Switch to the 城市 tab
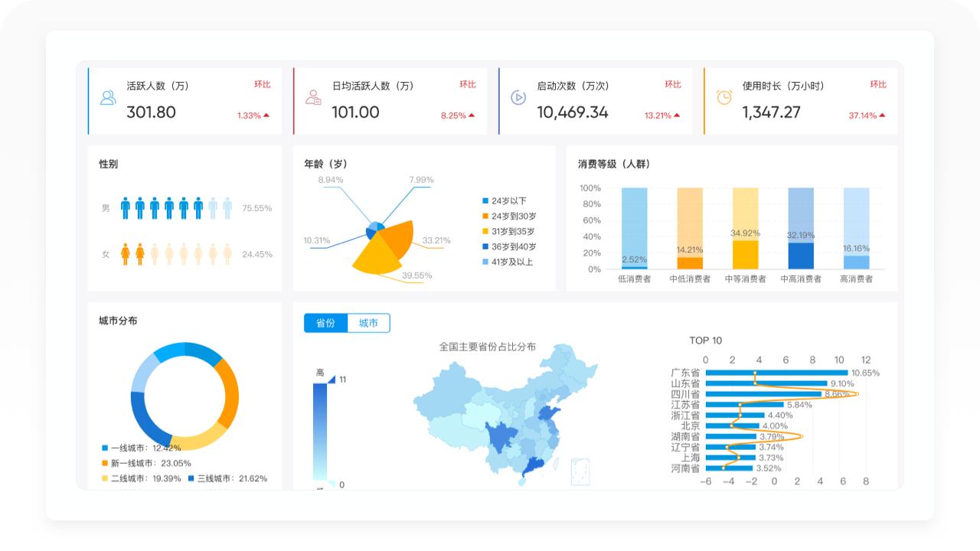 coord(368,323)
